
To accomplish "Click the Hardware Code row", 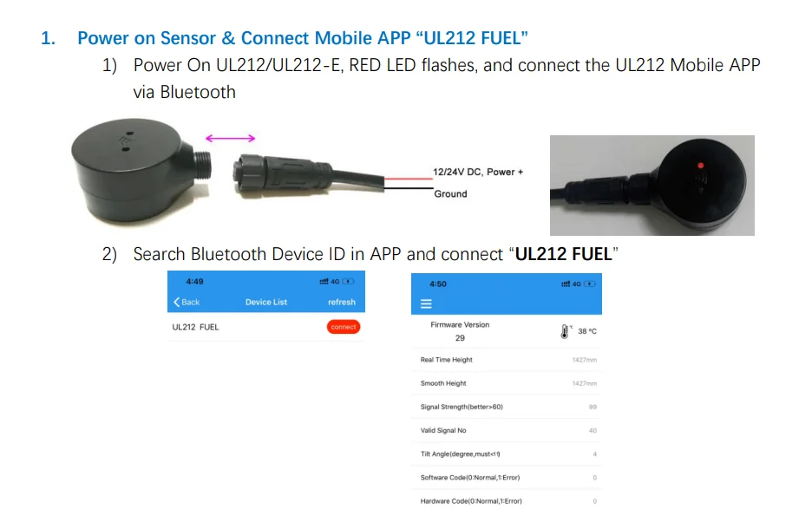I will tap(507, 501).
